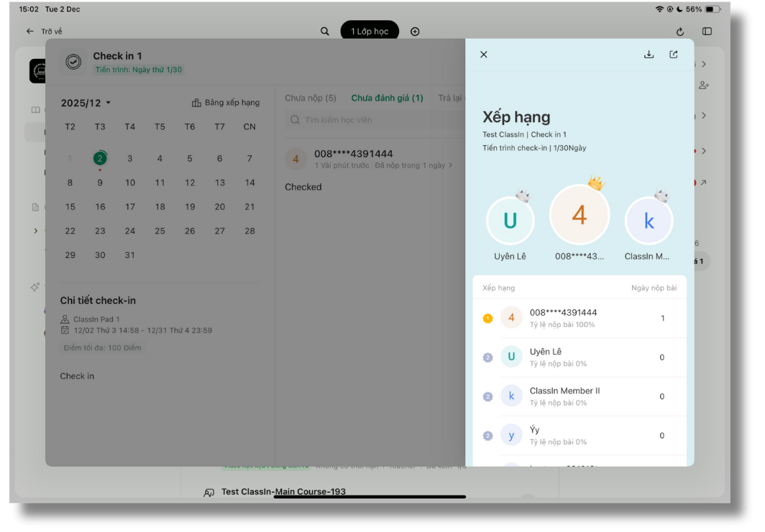
Task: Select Chưa đánh giá (1) tab
Action: pos(387,98)
